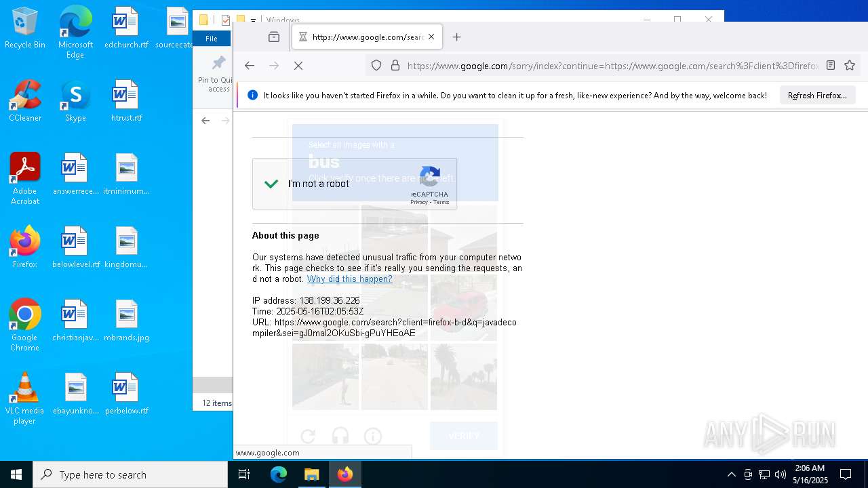Select the answerrece... document on desktop

click(75, 174)
